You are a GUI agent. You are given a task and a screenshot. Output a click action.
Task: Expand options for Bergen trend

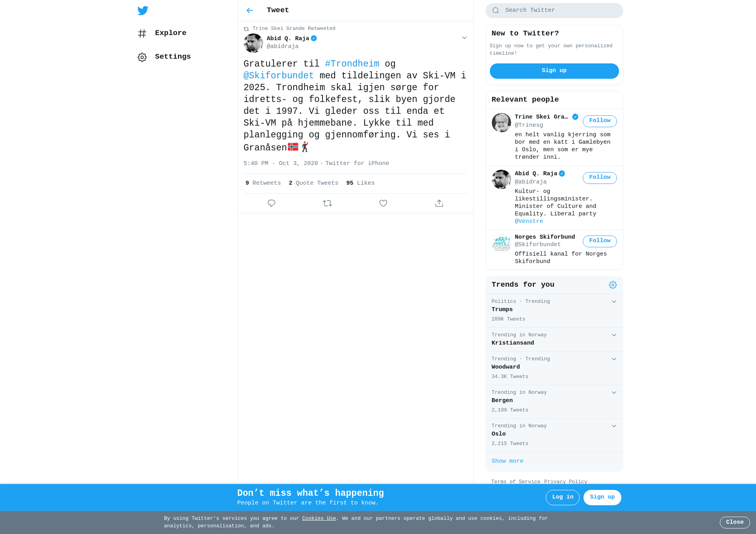pos(614,393)
